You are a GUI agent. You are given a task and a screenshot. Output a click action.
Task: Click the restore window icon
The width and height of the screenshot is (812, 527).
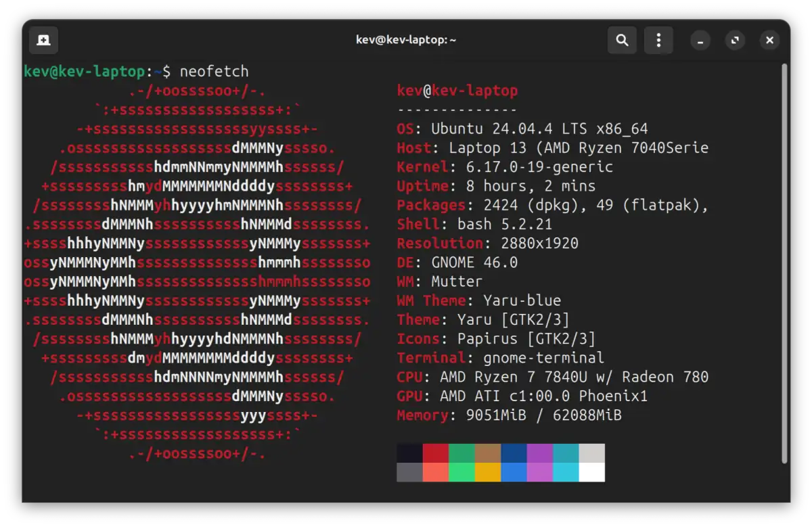coord(735,41)
